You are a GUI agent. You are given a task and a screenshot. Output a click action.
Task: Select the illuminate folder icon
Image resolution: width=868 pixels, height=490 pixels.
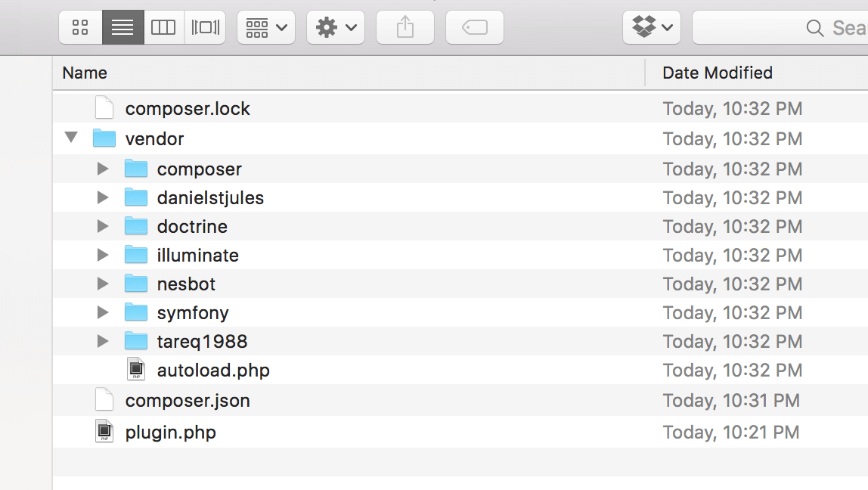136,255
